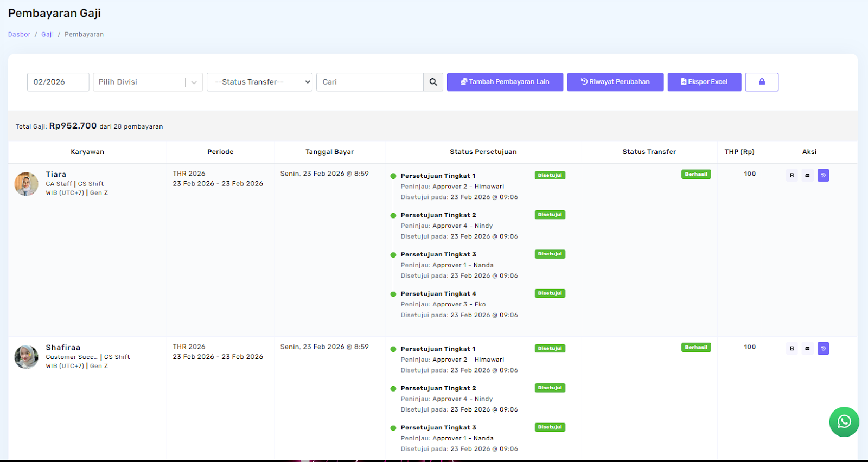Viewport: 868px width, 462px height.
Task: Open the 02/2026 period picker
Action: coord(58,82)
